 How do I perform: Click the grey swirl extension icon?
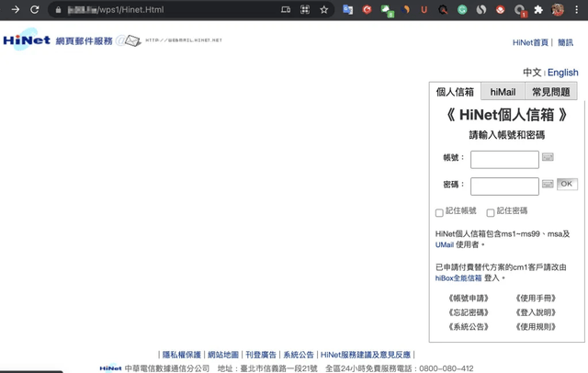481,10
